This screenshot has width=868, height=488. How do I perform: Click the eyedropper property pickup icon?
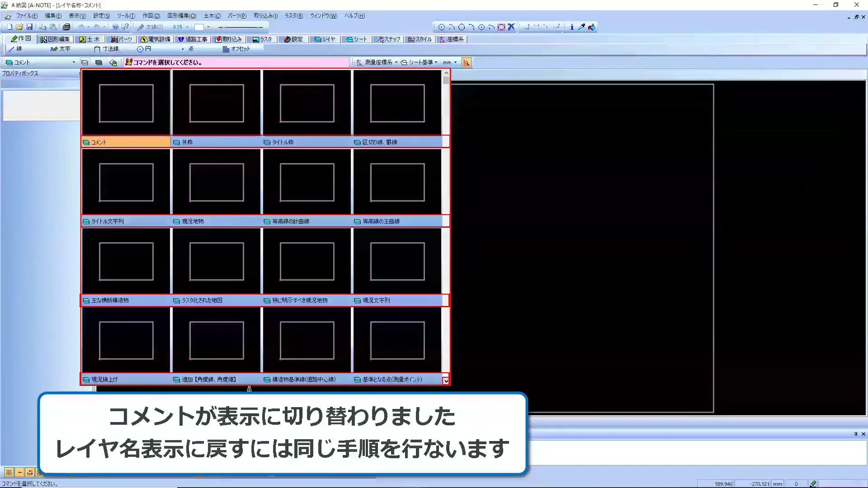[581, 27]
